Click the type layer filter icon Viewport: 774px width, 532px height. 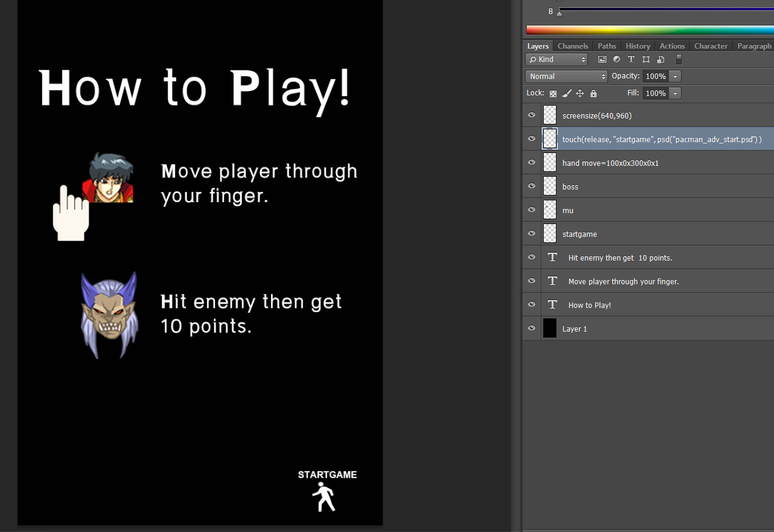(x=631, y=60)
